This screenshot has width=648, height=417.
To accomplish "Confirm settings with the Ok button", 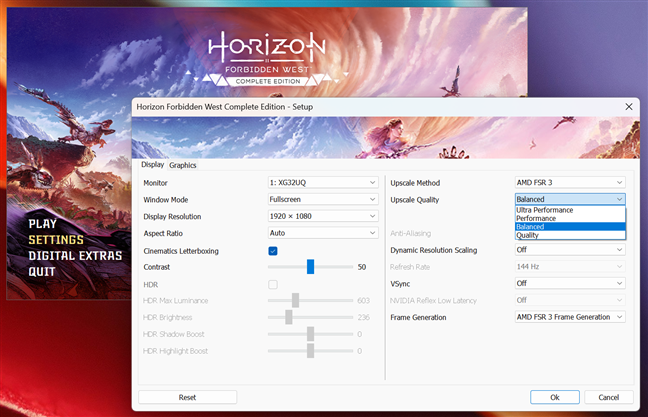I will tap(555, 397).
